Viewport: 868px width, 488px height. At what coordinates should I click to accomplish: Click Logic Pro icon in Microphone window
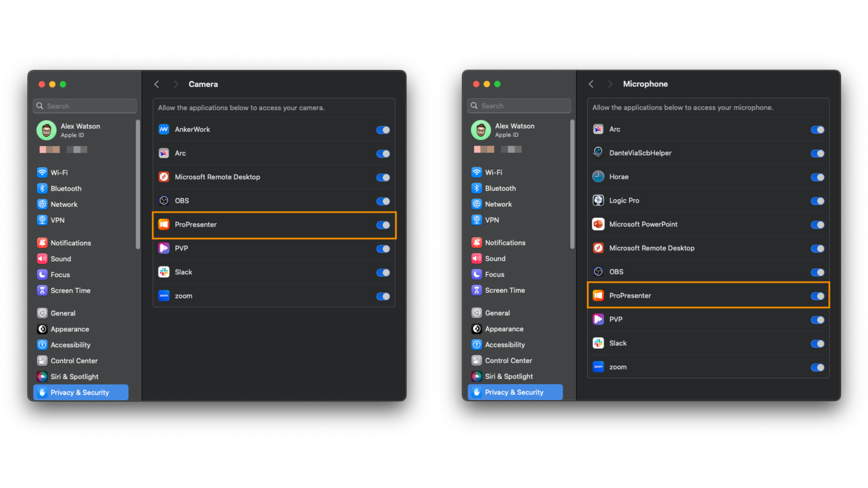point(598,200)
